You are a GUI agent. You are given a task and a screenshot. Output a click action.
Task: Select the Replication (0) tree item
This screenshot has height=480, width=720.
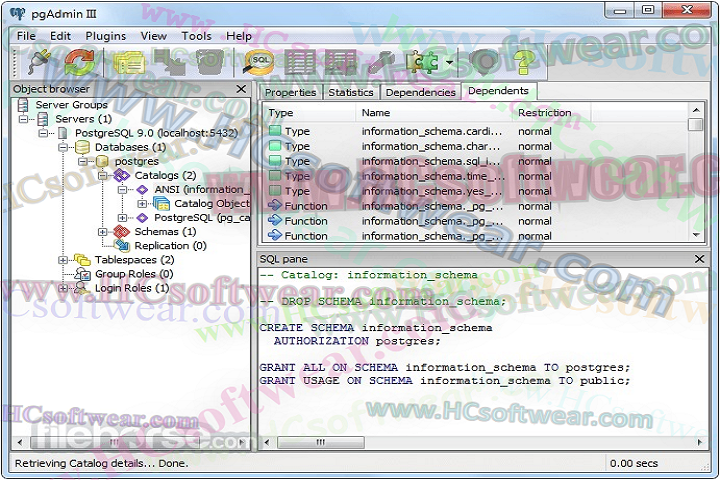tap(170, 246)
